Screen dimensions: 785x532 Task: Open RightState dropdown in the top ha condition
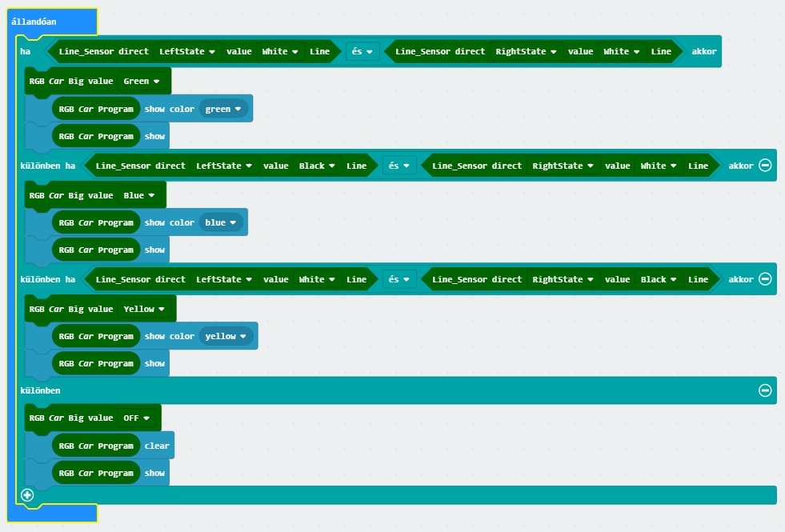pos(526,51)
